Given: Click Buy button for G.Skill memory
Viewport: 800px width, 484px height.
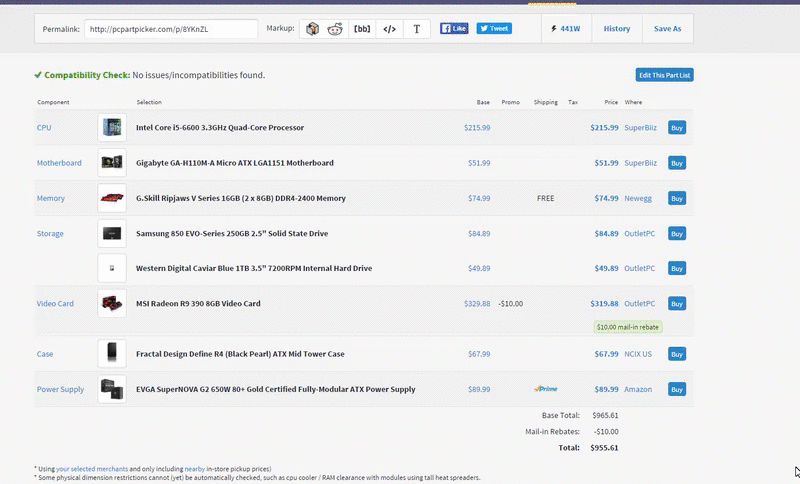Looking at the screenshot, I should (677, 198).
